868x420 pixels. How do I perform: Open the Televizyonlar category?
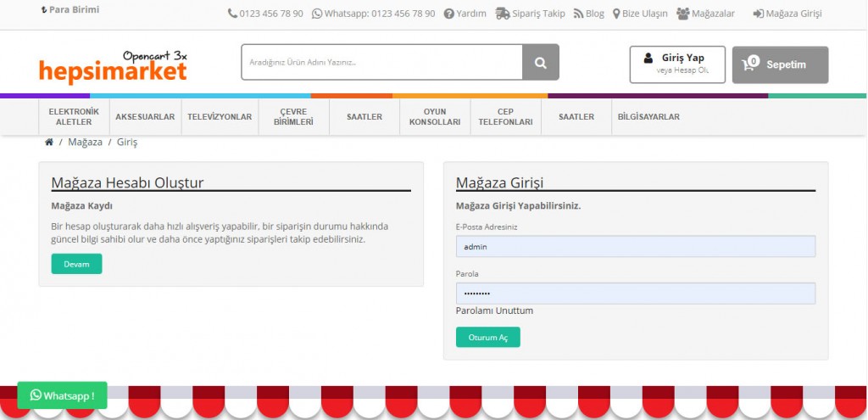219,117
